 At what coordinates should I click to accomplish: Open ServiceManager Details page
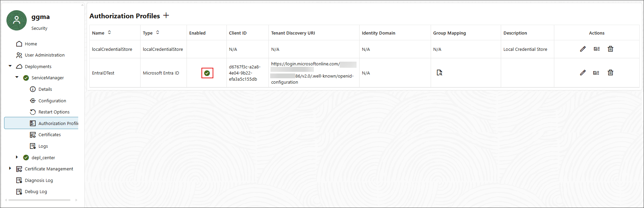coord(45,89)
